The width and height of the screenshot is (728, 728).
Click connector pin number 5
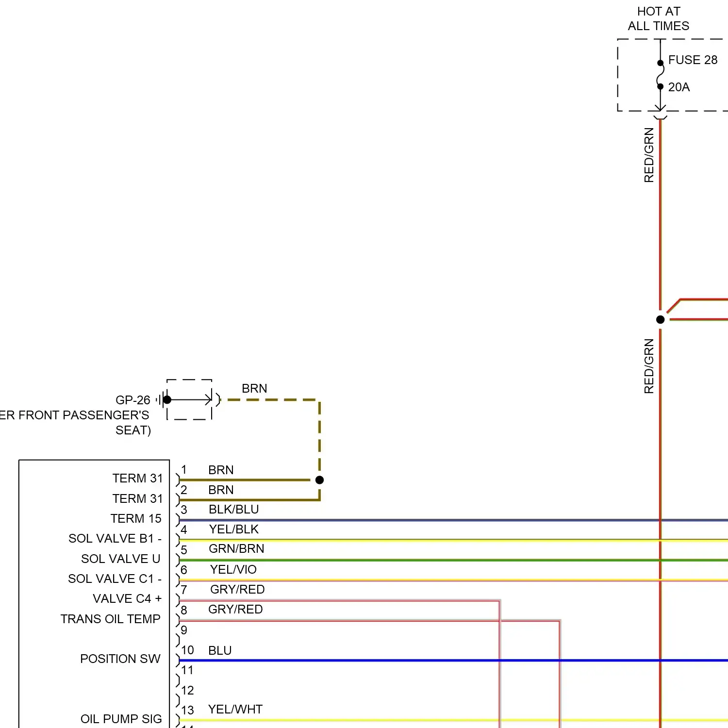[184, 550]
